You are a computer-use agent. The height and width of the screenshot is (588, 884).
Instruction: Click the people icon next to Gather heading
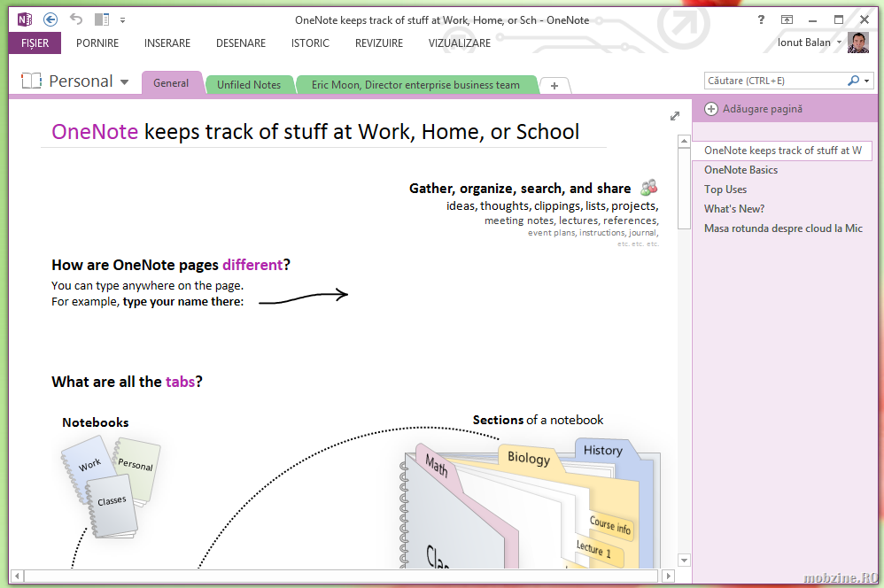pyautogui.click(x=649, y=187)
